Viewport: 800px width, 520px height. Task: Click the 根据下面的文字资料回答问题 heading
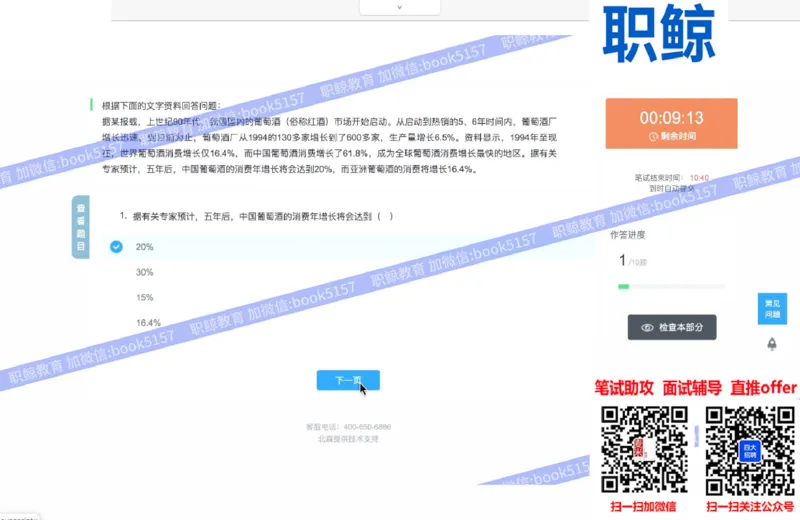coord(161,106)
